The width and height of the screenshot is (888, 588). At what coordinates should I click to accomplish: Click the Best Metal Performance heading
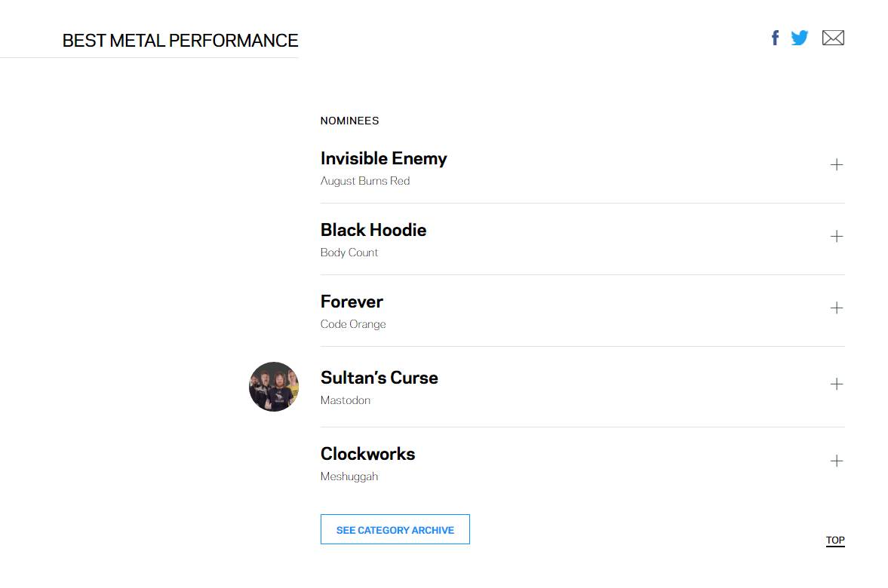coord(180,41)
